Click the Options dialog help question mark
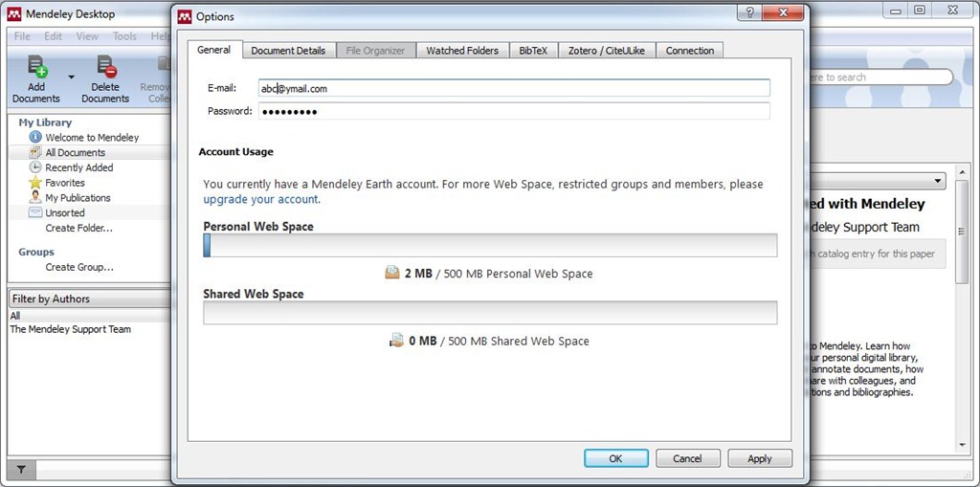This screenshot has height=487, width=980. (x=749, y=12)
